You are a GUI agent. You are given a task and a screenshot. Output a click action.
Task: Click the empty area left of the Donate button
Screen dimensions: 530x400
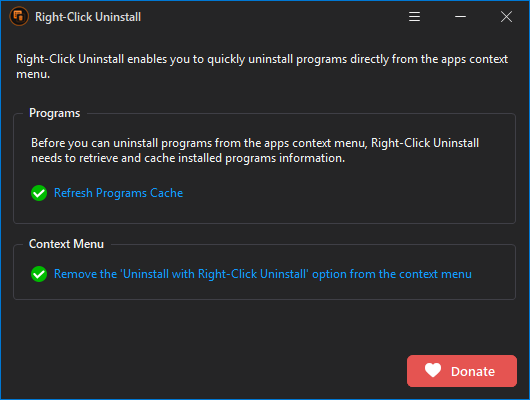click(203, 371)
